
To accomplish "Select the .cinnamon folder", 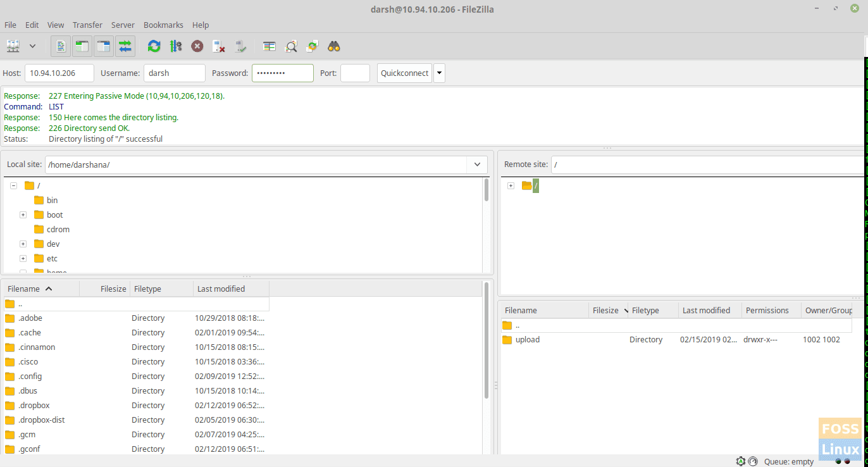I will click(x=137, y=347).
